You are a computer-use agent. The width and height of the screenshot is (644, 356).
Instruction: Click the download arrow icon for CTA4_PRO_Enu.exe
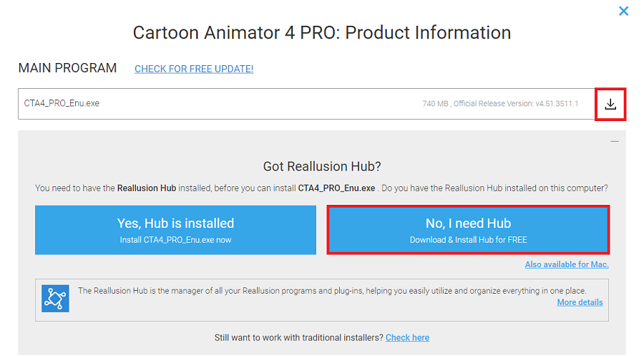(x=610, y=104)
